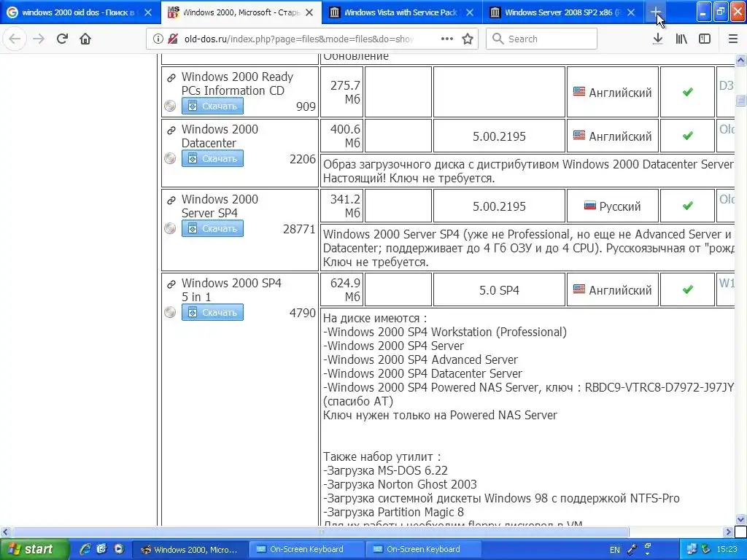Click CD disc icon in SP4 5 in 1 row
The height and width of the screenshot is (560, 747).
170,312
